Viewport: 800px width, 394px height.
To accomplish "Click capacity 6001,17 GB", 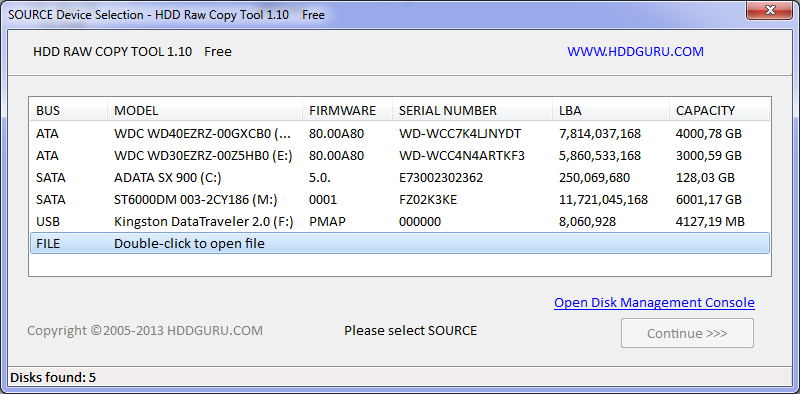I will tap(709, 200).
